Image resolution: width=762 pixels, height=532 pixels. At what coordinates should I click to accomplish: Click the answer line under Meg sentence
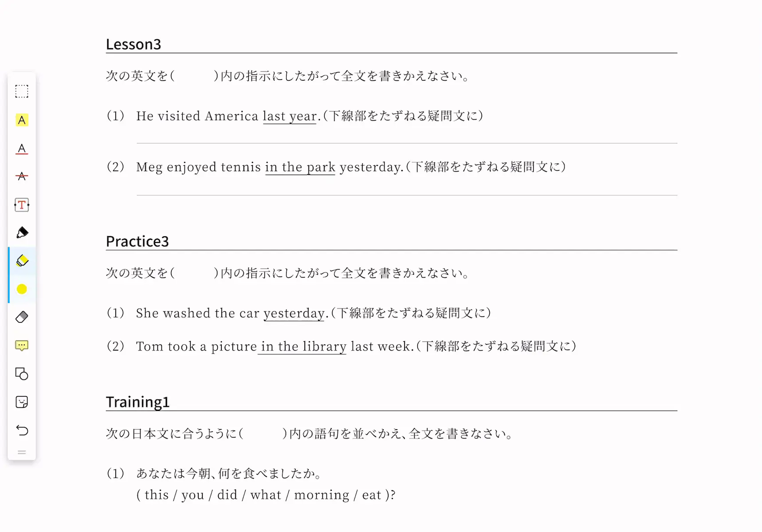407,195
